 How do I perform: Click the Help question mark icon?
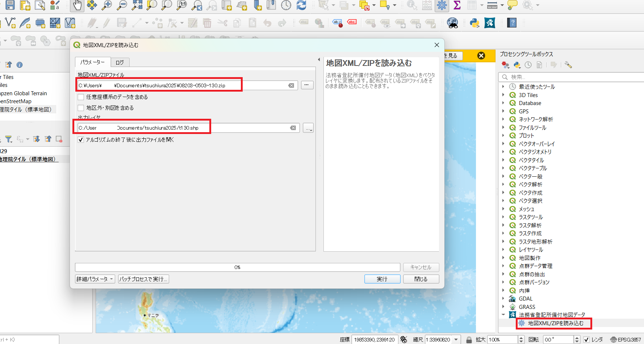pos(512,23)
